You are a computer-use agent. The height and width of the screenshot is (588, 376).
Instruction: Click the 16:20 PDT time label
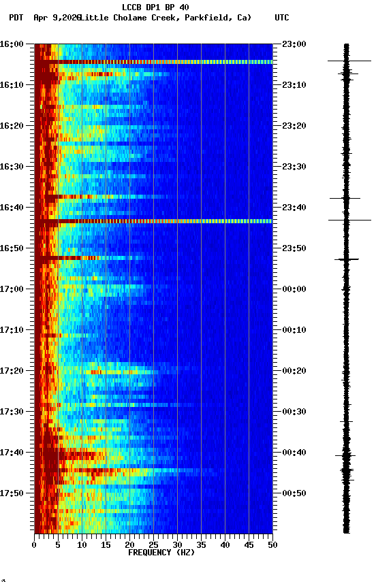coord(12,126)
